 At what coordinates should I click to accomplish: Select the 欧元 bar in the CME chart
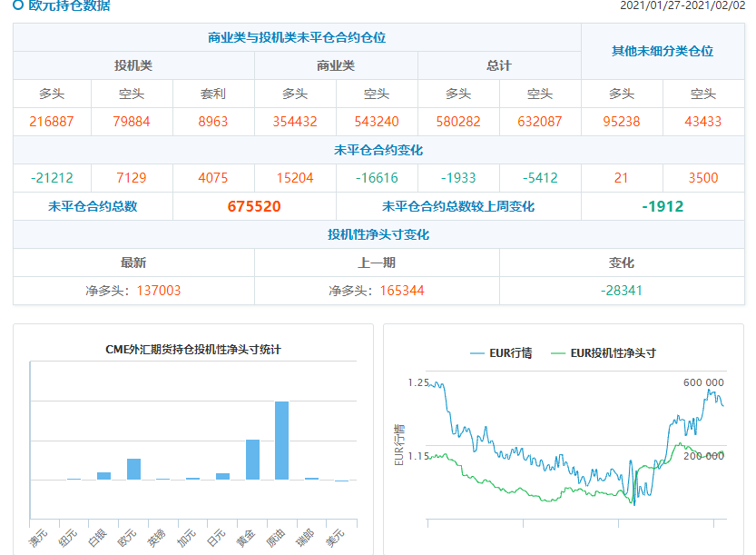[133, 469]
